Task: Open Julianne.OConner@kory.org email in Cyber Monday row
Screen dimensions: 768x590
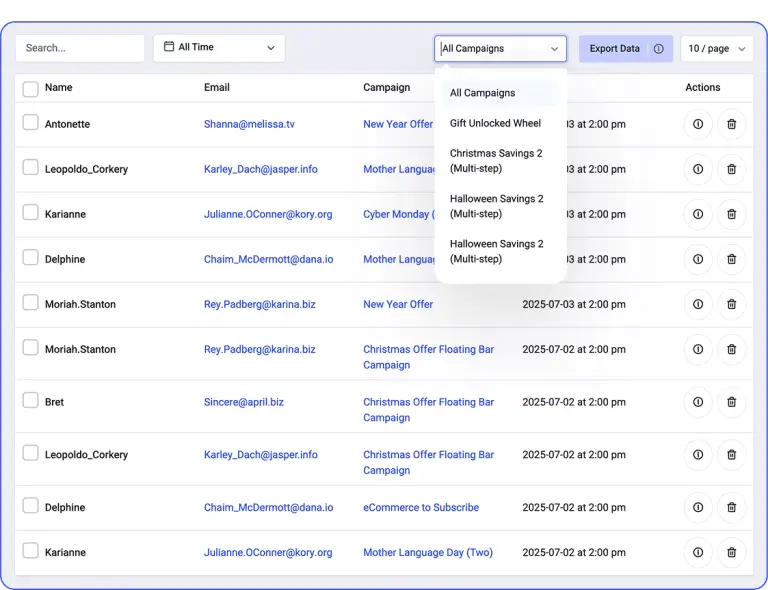Action: coord(268,214)
